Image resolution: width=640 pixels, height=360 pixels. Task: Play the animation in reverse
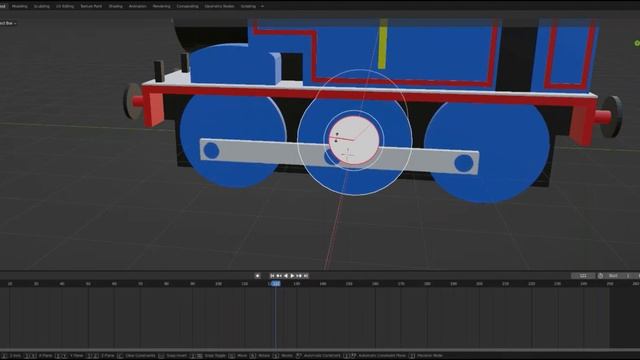point(286,276)
